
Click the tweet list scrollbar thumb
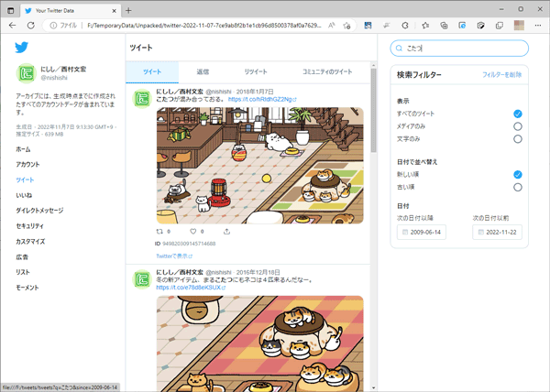coord(373,110)
